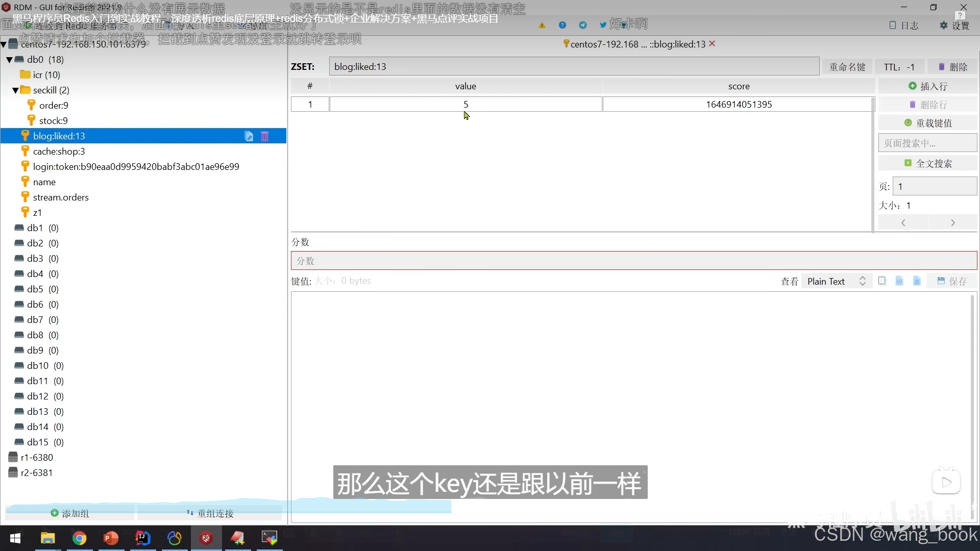The image size is (980, 551).
Task: Select the score cell 1646914051395
Action: [x=739, y=105]
